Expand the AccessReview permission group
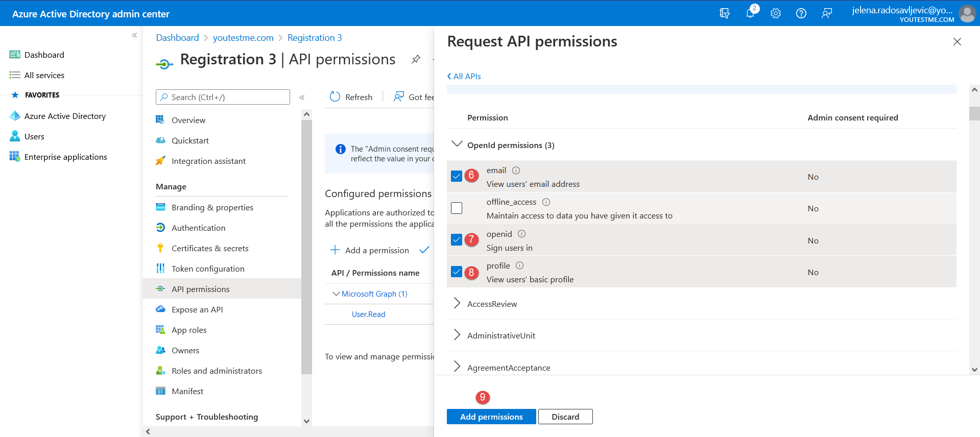Image resolution: width=980 pixels, height=437 pixels. pyautogui.click(x=457, y=304)
